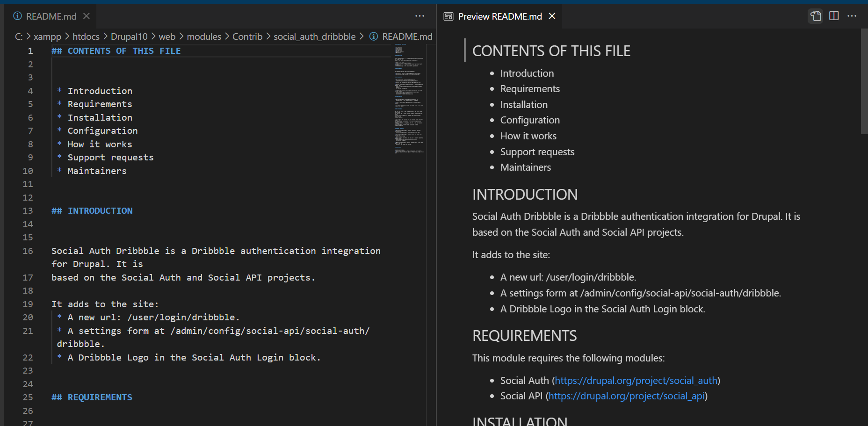Open the Drupal10 breadcrumb dropdown
Image resolution: width=868 pixels, height=426 pixels.
pos(129,36)
